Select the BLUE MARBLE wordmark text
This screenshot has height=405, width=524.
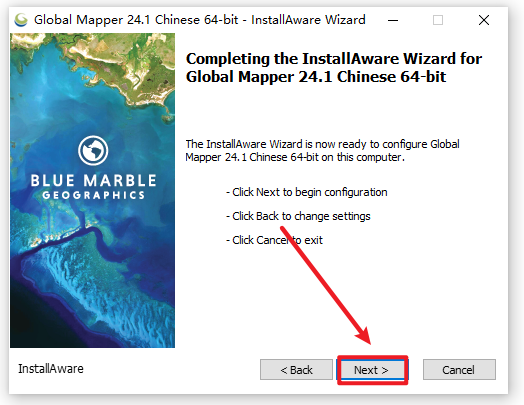tap(93, 180)
